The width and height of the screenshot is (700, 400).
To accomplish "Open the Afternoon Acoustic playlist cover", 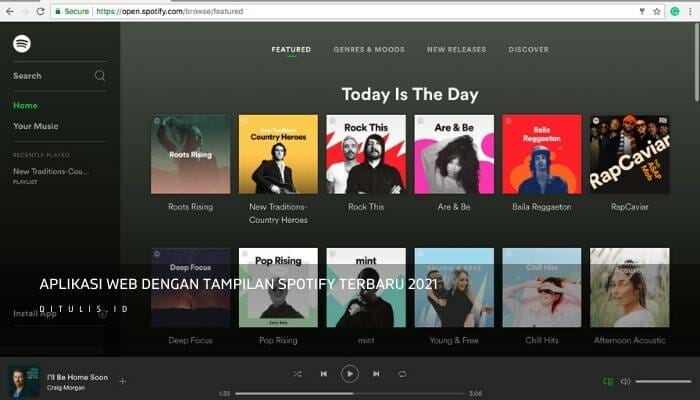I will pos(630,288).
